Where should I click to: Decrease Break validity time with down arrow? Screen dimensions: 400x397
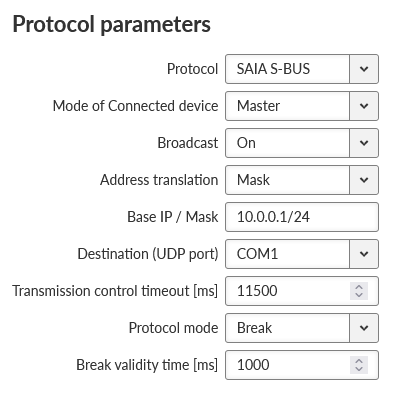point(359,369)
